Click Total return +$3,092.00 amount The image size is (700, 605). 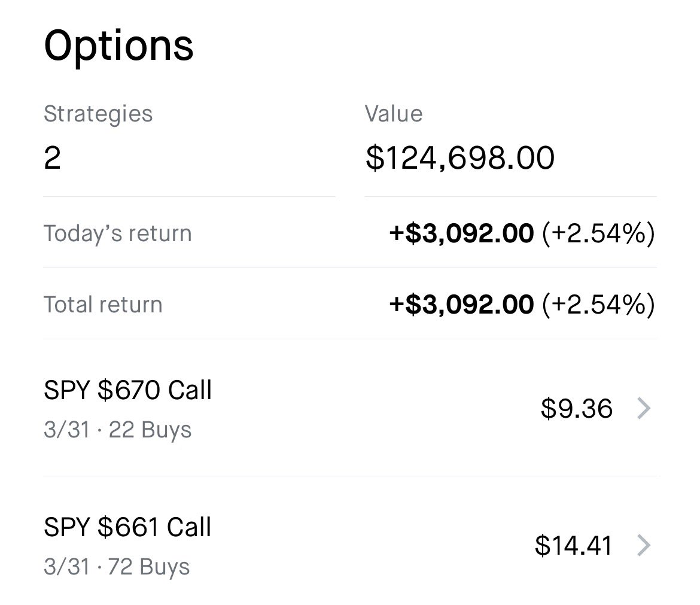pos(461,305)
